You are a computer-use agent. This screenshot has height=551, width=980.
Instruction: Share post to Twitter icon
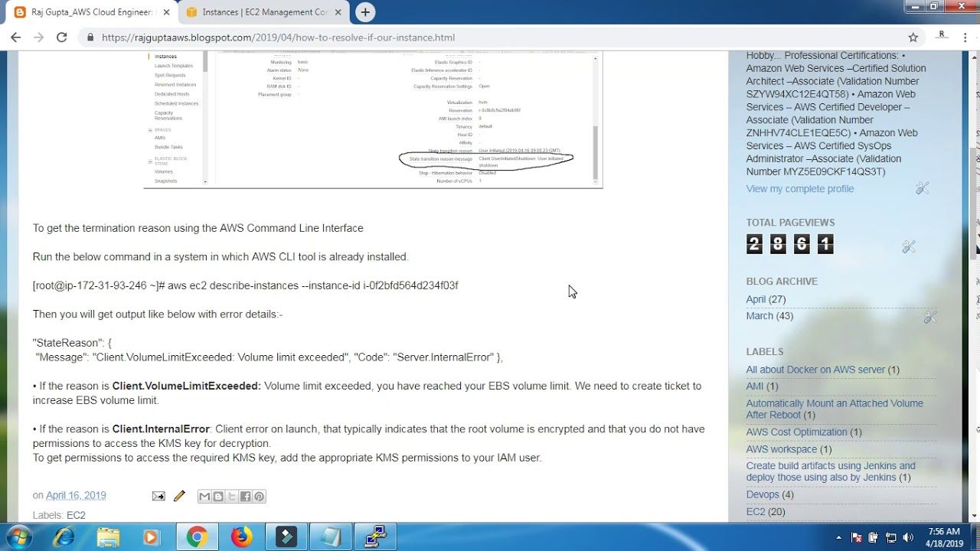[x=232, y=496]
